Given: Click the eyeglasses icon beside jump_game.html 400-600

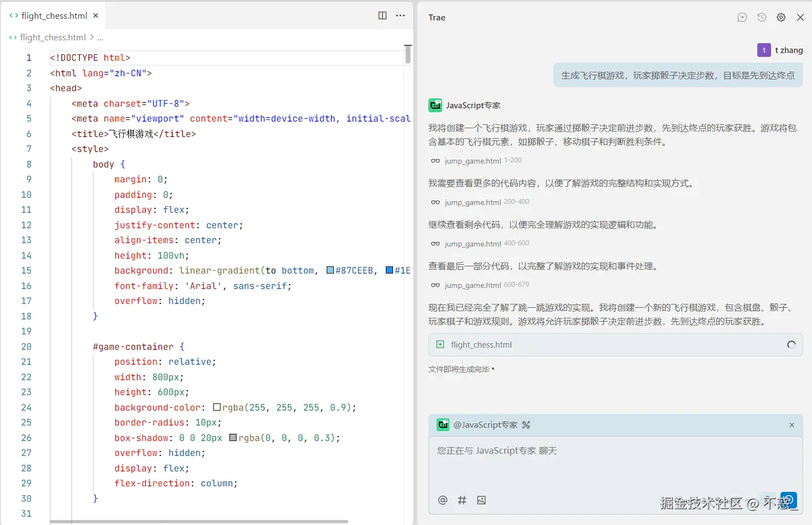Looking at the screenshot, I should [436, 244].
